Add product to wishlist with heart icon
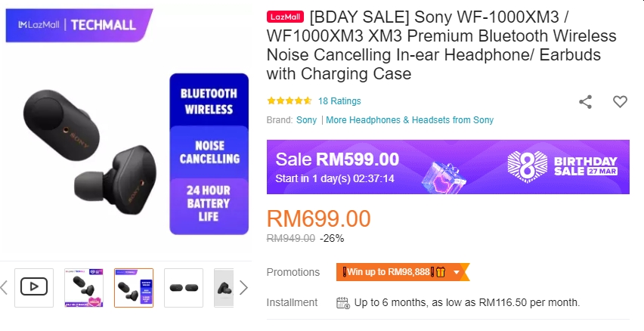This screenshot has width=644, height=331. [x=620, y=101]
